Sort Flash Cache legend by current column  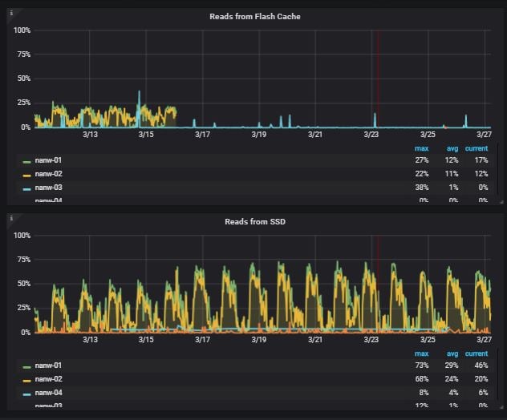click(477, 148)
